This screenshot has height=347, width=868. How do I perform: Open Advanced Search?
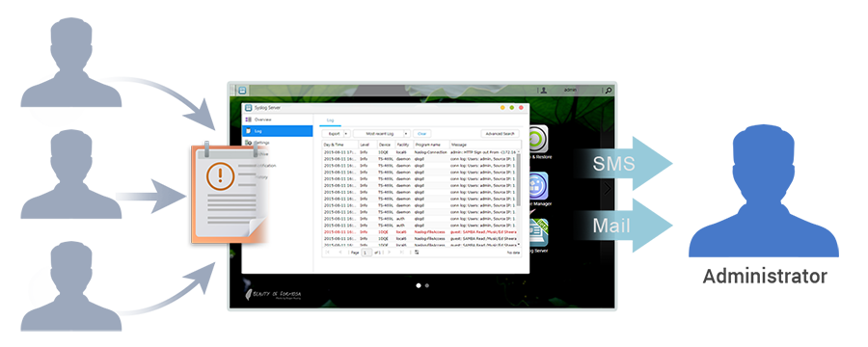click(x=500, y=133)
